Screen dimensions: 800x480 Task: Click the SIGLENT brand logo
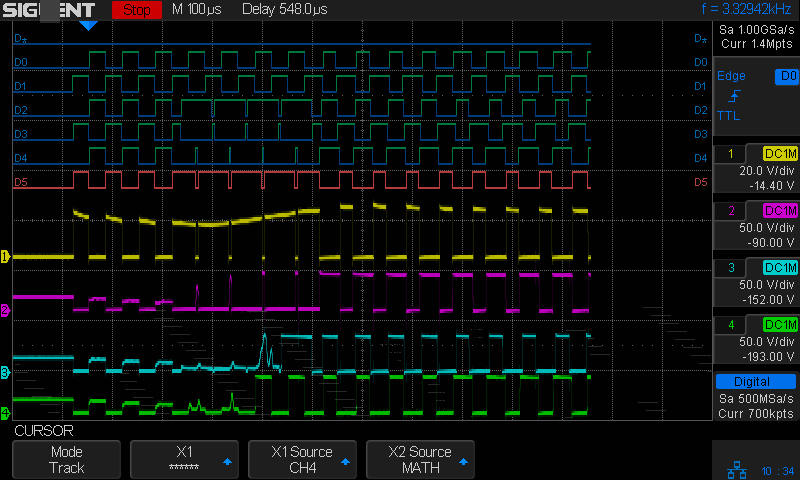[x=48, y=10]
